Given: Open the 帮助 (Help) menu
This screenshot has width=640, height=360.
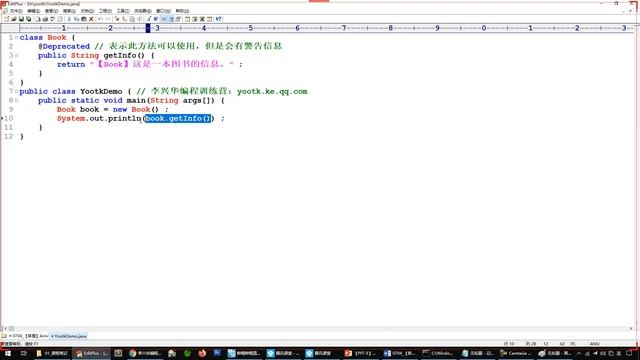Looking at the screenshot, I should pyautogui.click(x=182, y=11).
